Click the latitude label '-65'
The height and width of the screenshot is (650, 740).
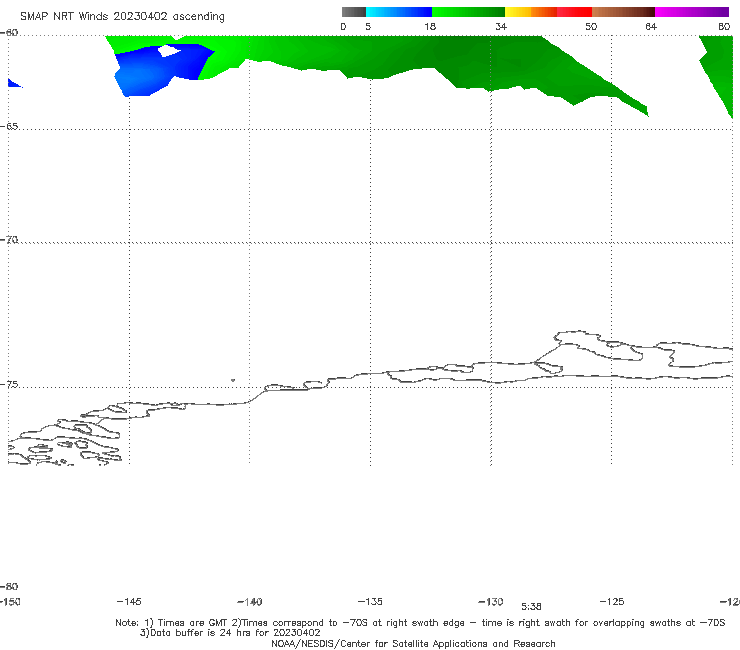[x=9, y=127]
